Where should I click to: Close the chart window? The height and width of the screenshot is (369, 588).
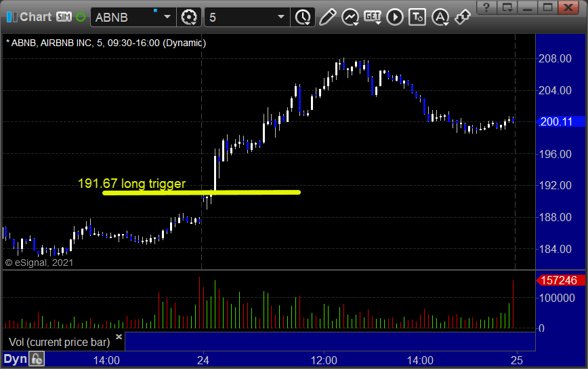568,7
